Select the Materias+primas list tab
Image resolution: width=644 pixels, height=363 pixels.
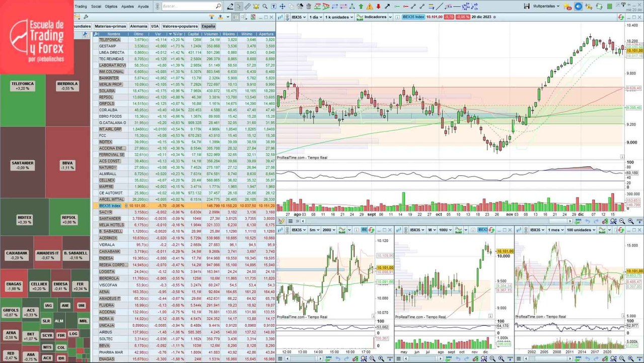(x=110, y=26)
